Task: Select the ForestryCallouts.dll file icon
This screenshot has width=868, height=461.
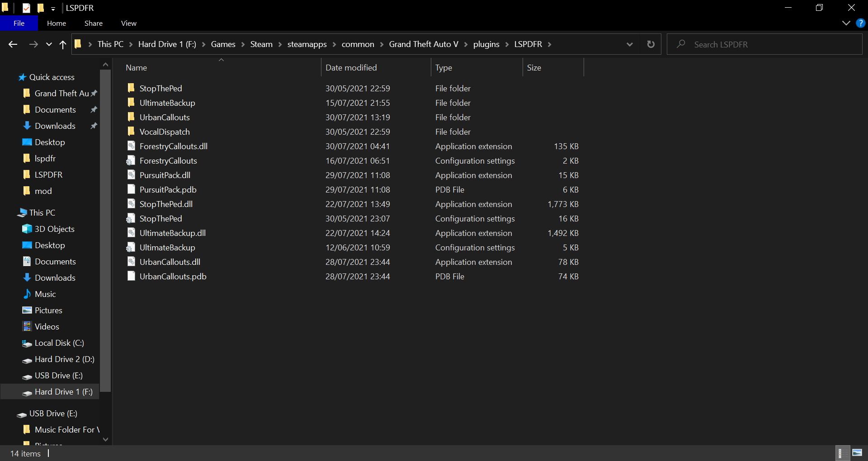Action: [x=131, y=146]
